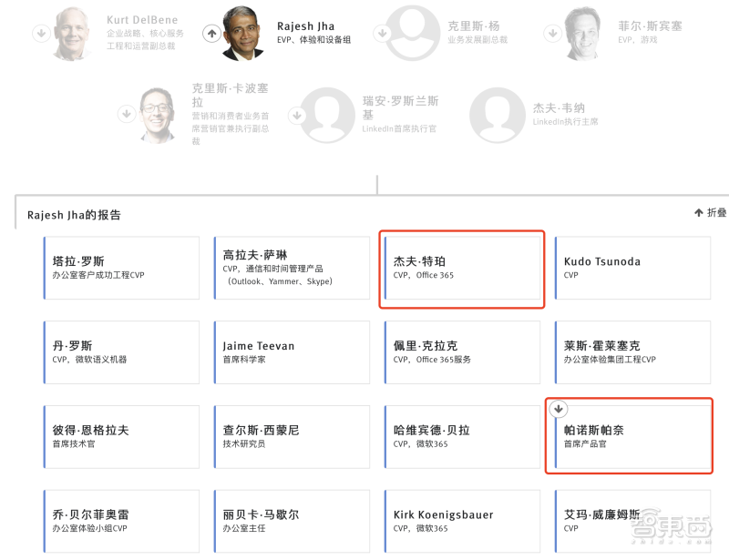Image resolution: width=729 pixels, height=560 pixels.
Task: Open the 佩里·克拉克 card
Action: pos(462,352)
